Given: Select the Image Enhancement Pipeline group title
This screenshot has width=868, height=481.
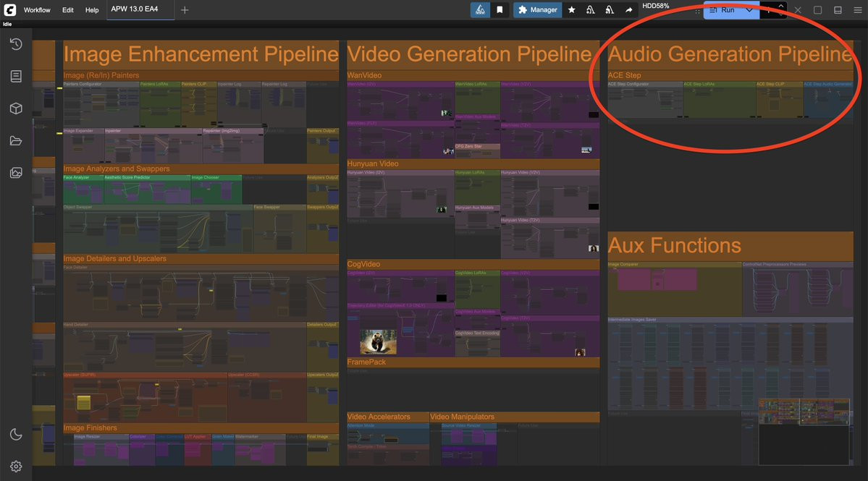Looking at the screenshot, I should pos(201,54).
